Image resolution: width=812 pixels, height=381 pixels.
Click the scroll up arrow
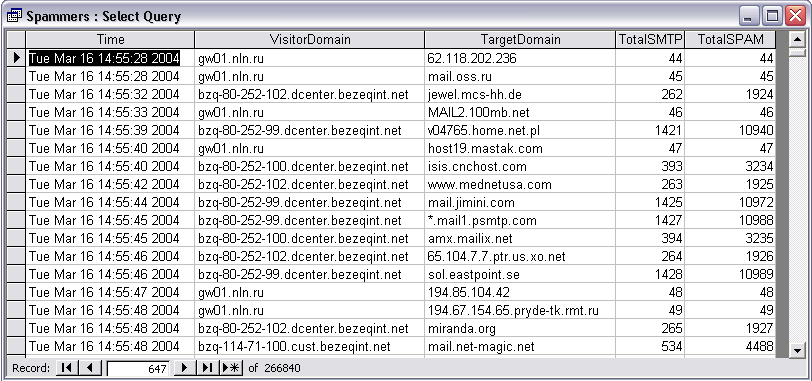pos(798,39)
